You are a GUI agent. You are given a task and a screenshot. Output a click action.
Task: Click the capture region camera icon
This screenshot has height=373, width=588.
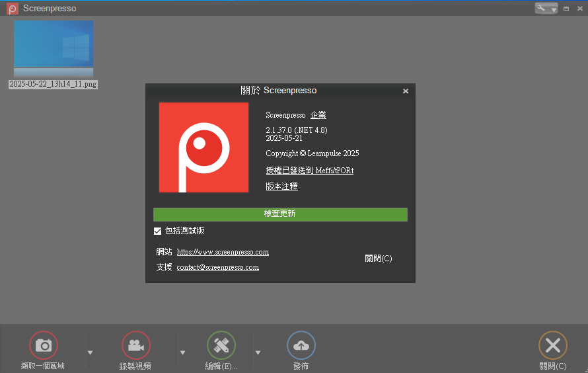pos(44,345)
